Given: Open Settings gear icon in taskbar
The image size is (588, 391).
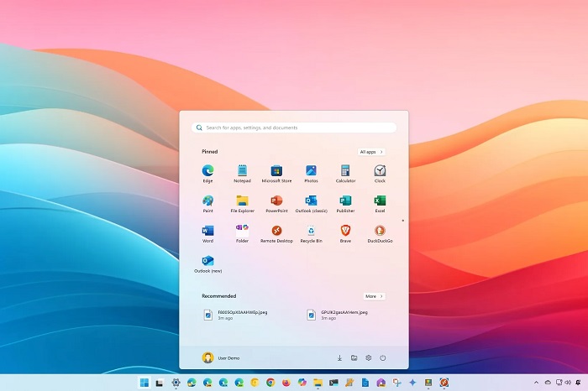Looking at the screenshot, I should (x=176, y=383).
